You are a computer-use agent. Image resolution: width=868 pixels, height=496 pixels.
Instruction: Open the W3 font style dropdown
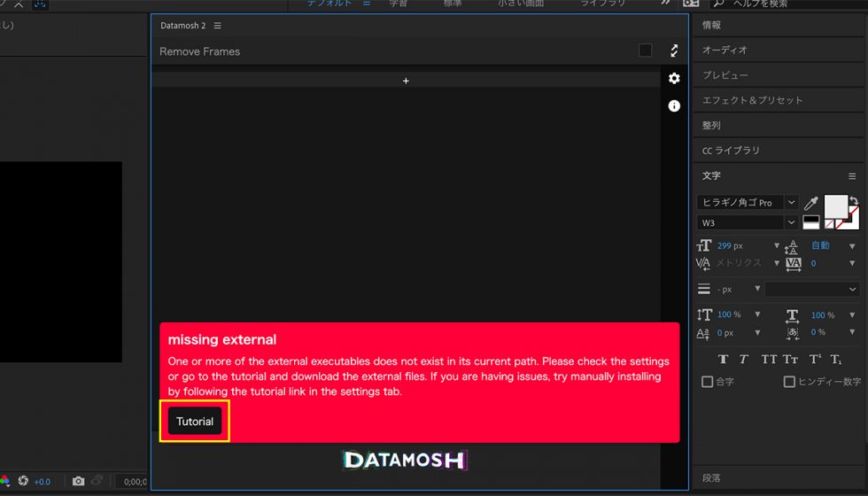pyautogui.click(x=792, y=222)
